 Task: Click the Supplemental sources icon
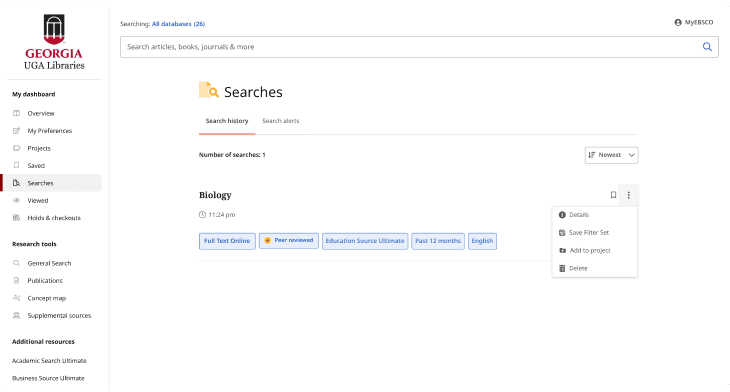(x=16, y=316)
